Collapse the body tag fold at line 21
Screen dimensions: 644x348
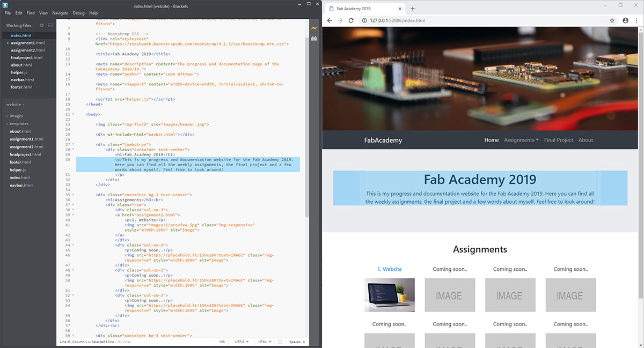[x=72, y=114]
